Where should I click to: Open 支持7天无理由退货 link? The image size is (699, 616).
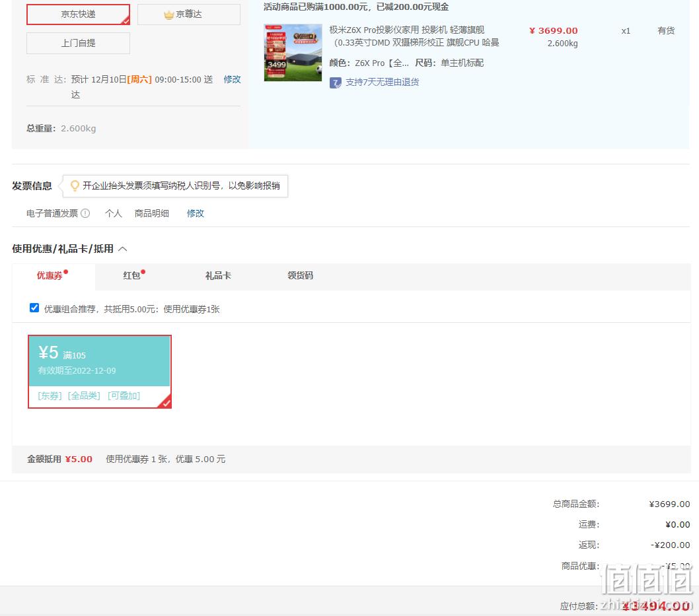click(x=382, y=82)
